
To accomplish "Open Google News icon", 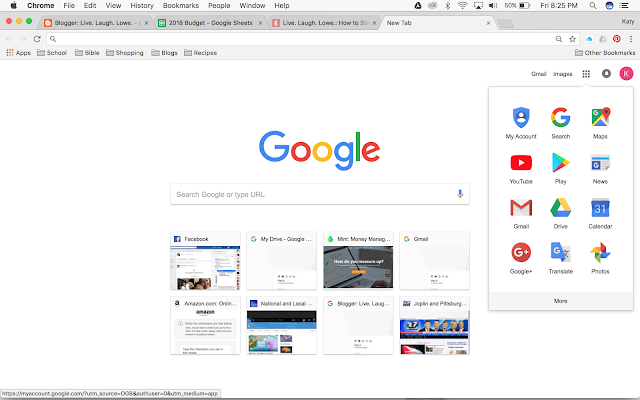I will pos(600,168).
